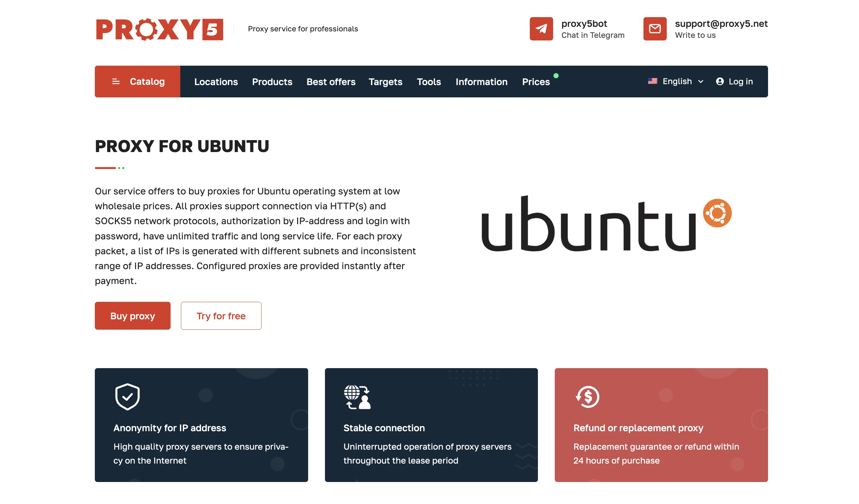Click the globe user stable connection icon
859x504 pixels.
click(357, 397)
